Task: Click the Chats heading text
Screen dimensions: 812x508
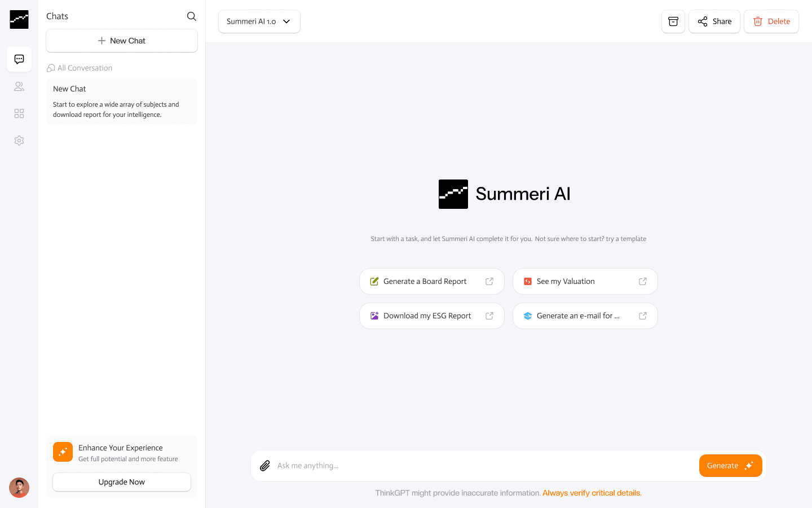Action: [x=57, y=16]
